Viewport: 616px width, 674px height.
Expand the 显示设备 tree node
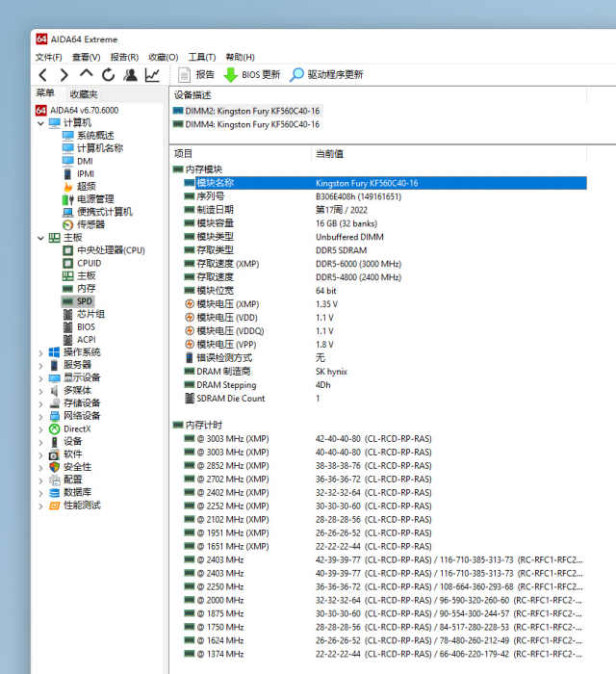(40, 378)
